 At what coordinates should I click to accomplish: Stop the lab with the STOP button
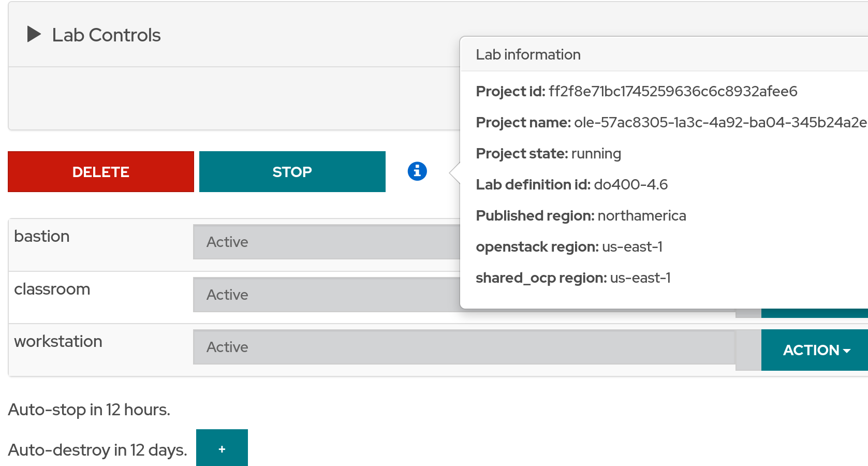[292, 172]
